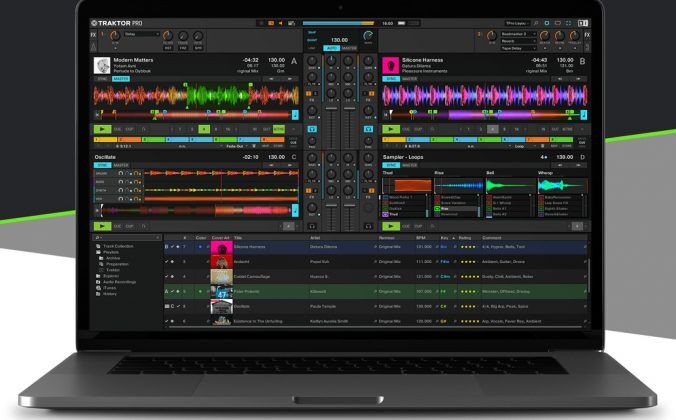Open the Fade Out cue type dropdown

click(x=236, y=146)
